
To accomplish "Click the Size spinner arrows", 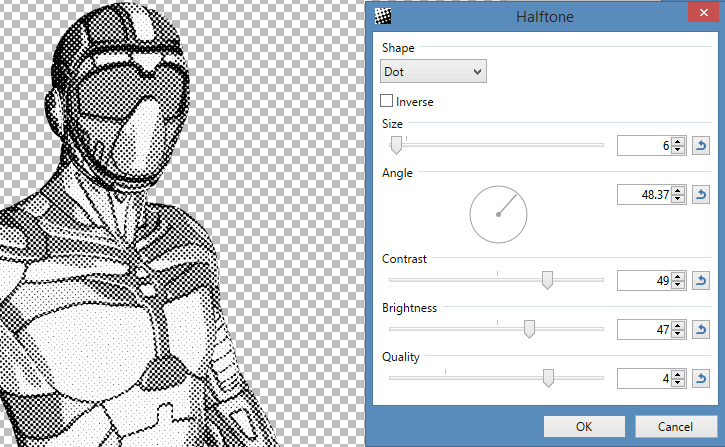I will tap(677, 146).
